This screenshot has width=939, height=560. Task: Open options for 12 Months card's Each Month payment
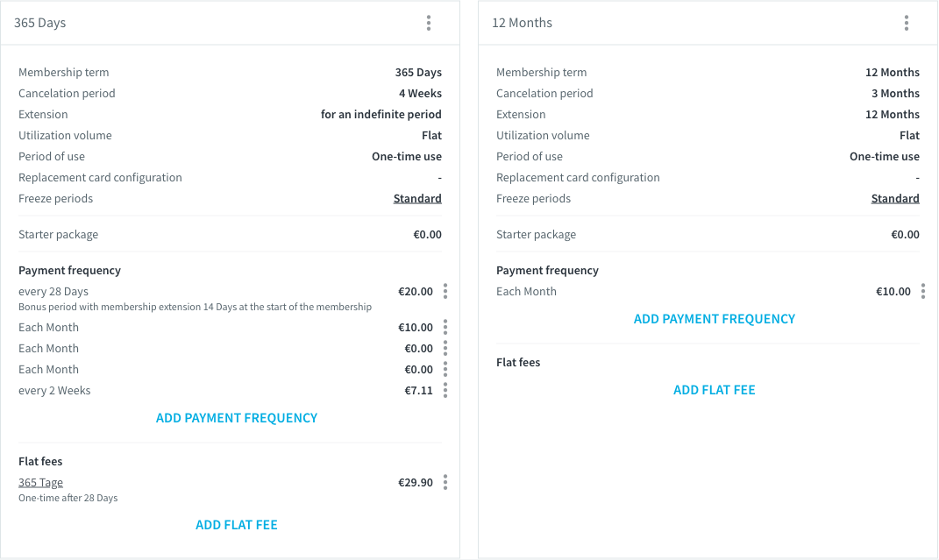click(923, 291)
